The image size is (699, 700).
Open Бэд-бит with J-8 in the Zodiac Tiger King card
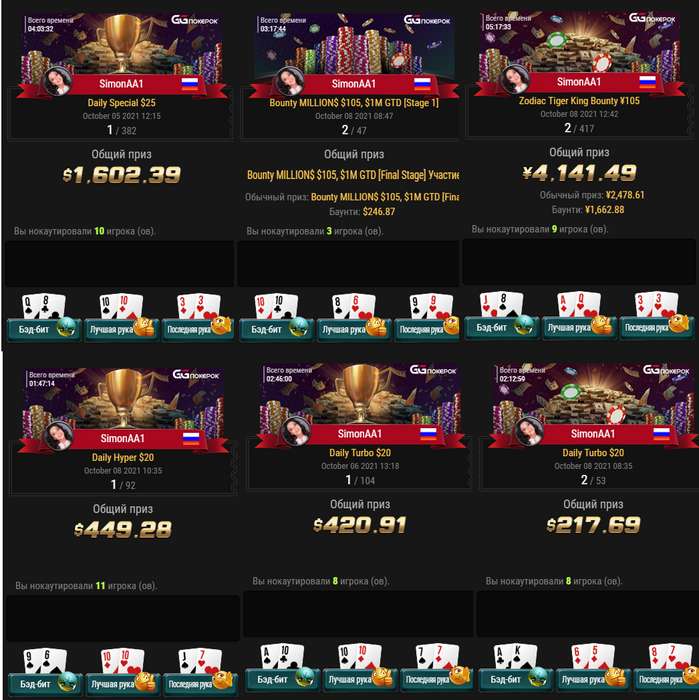coord(501,328)
